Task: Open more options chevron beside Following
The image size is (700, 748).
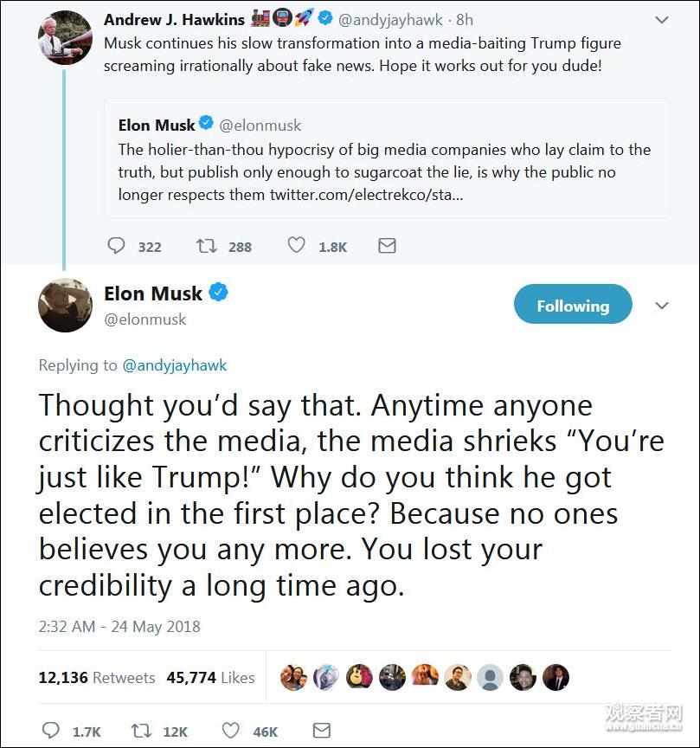Action: pyautogui.click(x=662, y=306)
